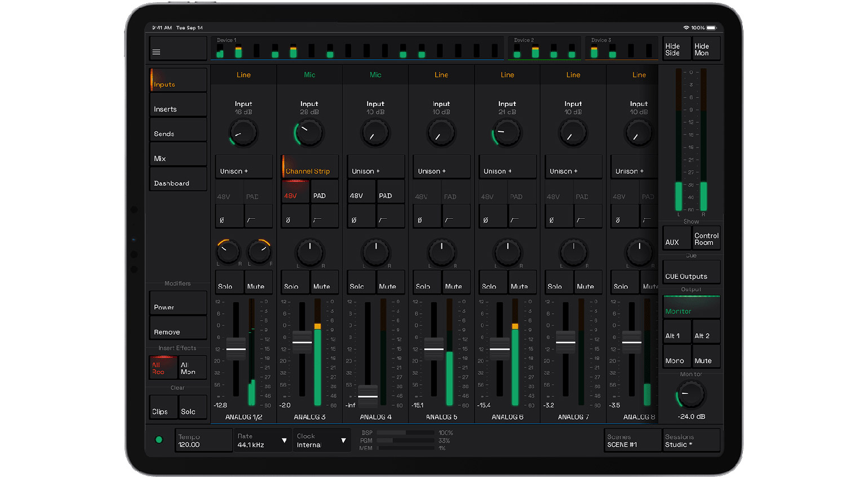Click the Input gain knob on Analog 3
Screen dimensions: 868x479
coord(309,134)
